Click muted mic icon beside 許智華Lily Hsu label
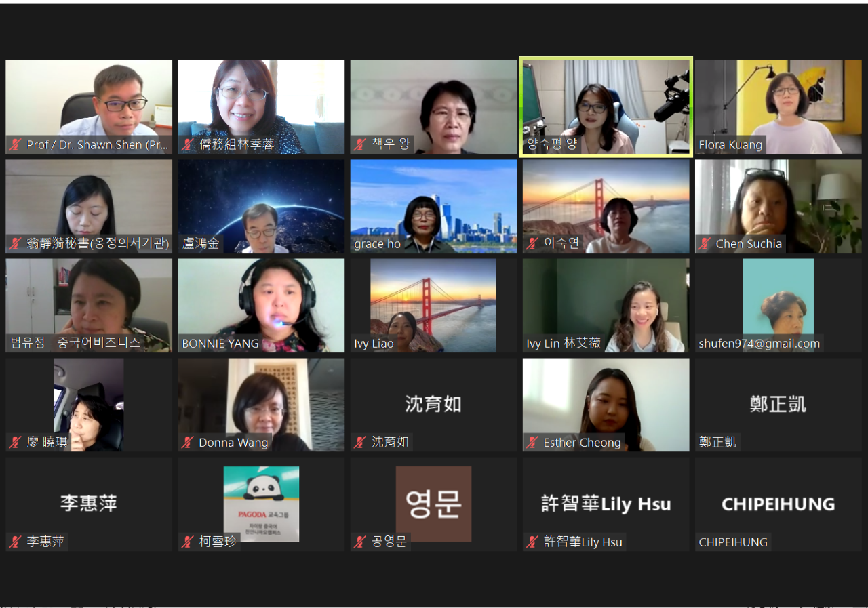868x608 pixels. pos(532,542)
